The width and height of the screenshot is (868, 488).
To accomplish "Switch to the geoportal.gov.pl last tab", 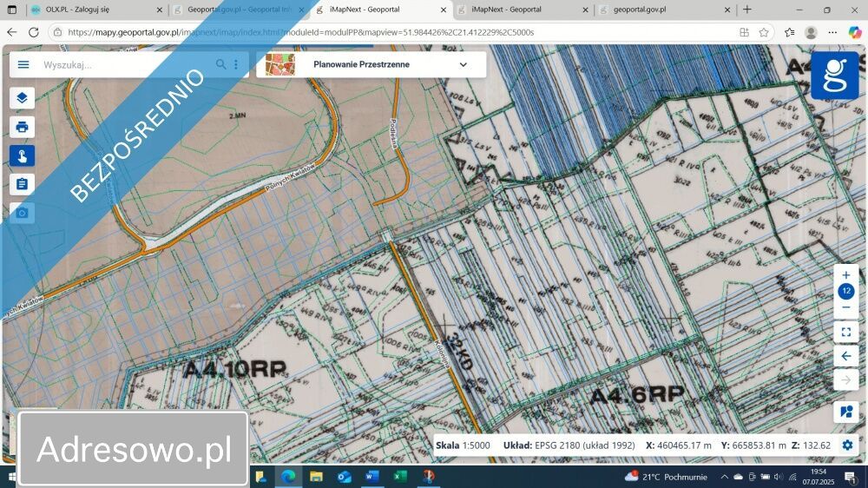I will click(663, 10).
